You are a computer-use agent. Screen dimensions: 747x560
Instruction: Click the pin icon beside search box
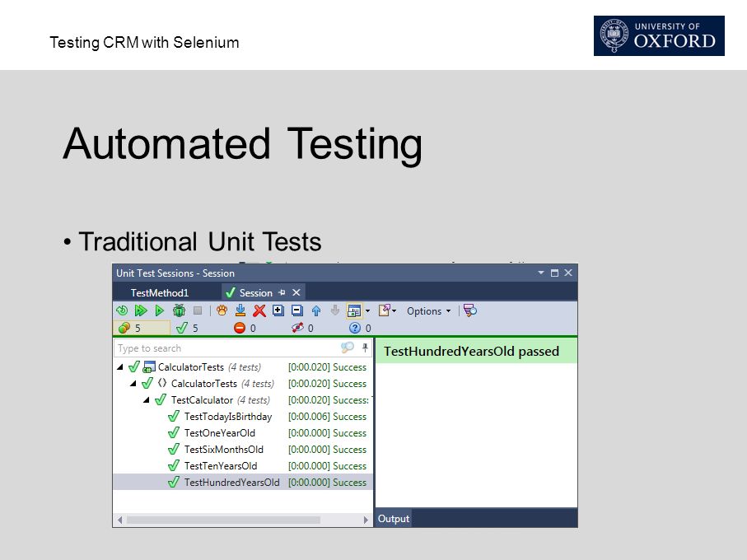pyautogui.click(x=365, y=348)
